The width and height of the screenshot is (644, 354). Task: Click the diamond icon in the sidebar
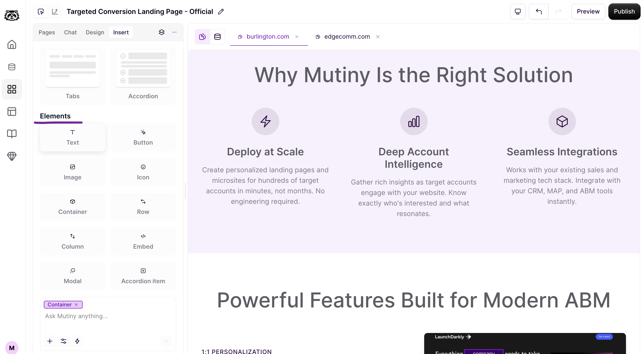coord(12,156)
